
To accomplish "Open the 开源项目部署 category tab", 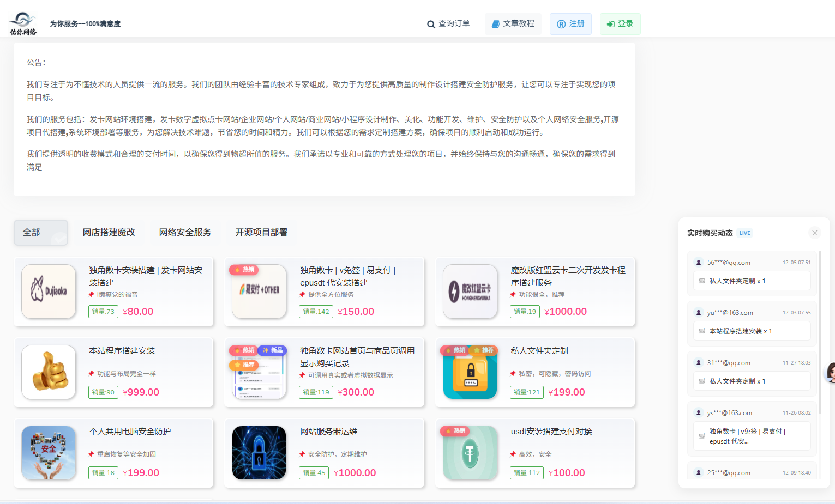I will coord(261,233).
